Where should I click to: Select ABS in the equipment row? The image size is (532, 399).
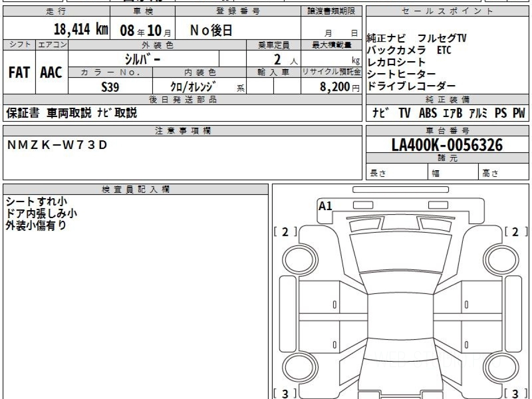click(x=428, y=113)
